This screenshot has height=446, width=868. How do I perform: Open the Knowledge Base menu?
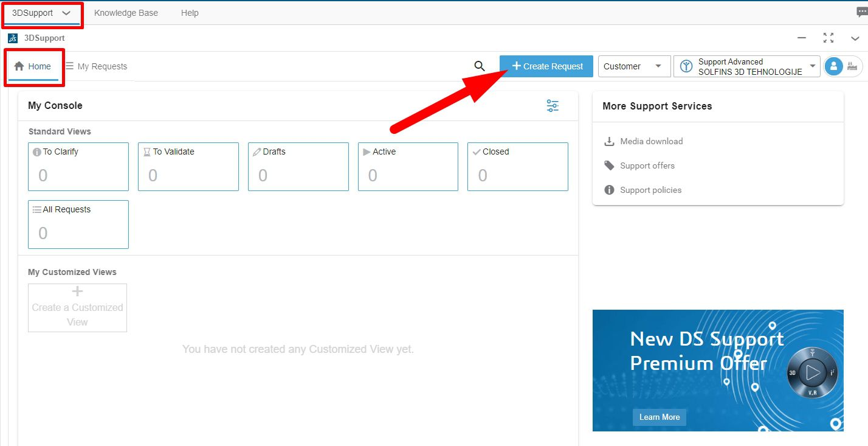point(126,12)
